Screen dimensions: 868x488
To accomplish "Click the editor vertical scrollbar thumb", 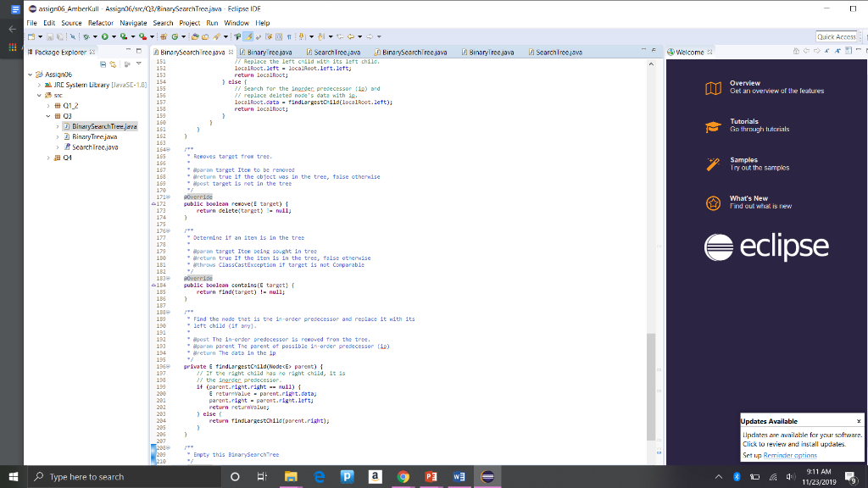I will tap(651, 386).
